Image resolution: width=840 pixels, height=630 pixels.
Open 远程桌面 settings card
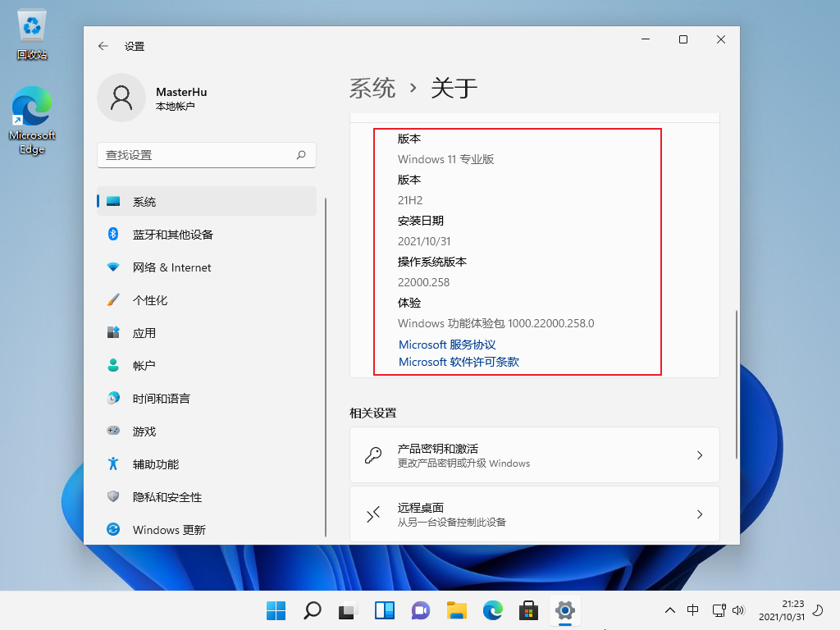tap(535, 514)
